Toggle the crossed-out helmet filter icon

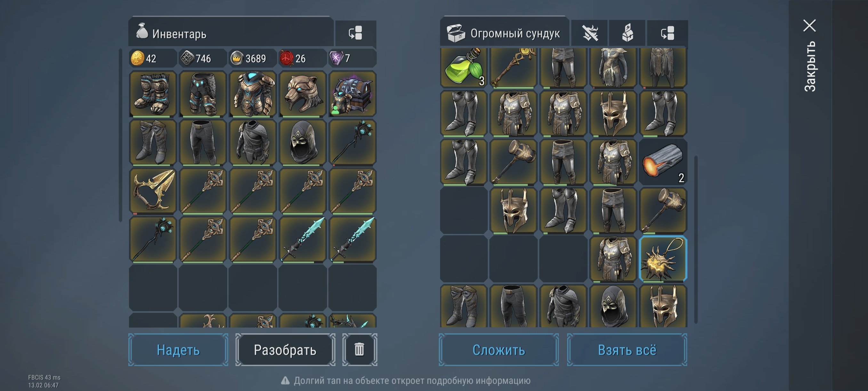pos(590,33)
